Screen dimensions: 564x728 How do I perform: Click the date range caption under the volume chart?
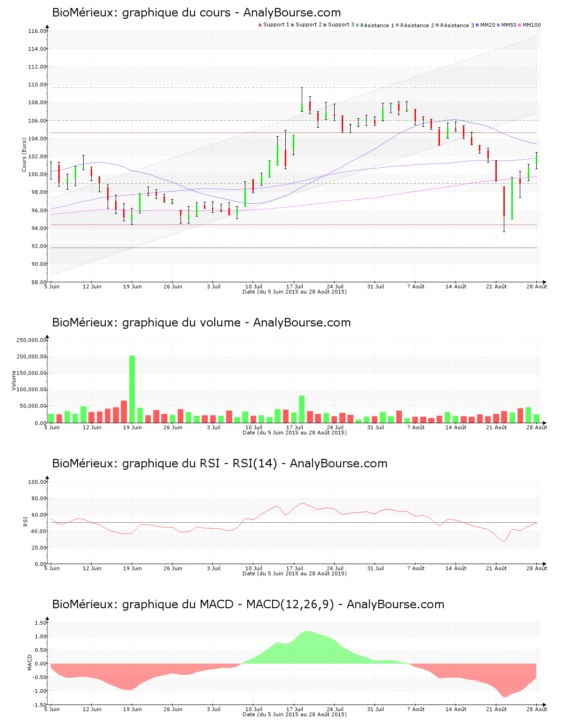pos(295,433)
